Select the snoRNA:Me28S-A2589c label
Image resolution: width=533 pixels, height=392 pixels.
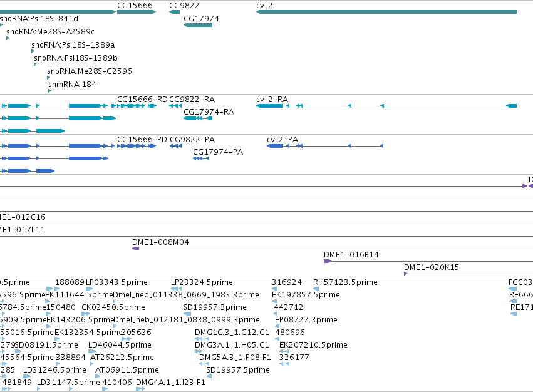point(50,31)
